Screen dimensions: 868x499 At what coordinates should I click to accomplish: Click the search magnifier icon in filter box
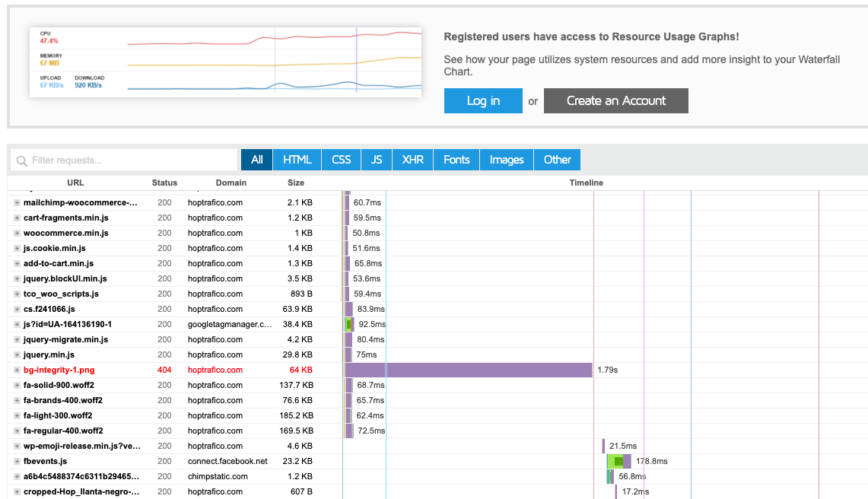(21, 161)
